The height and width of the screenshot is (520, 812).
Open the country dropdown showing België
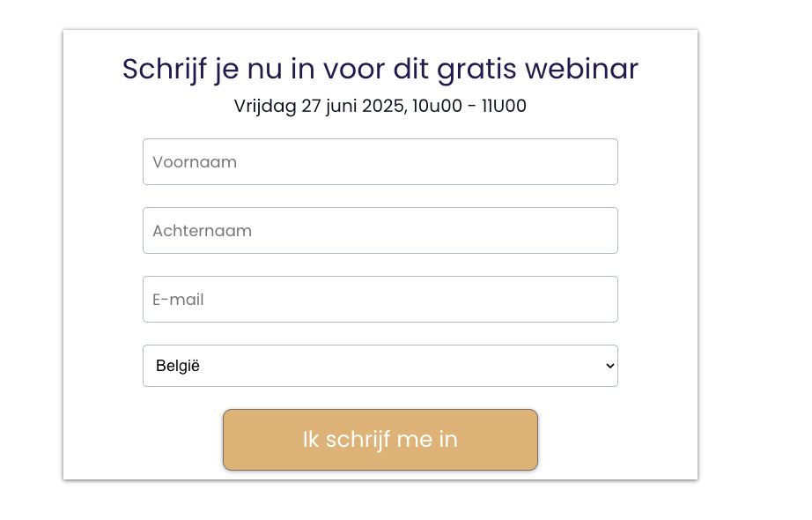tap(380, 365)
